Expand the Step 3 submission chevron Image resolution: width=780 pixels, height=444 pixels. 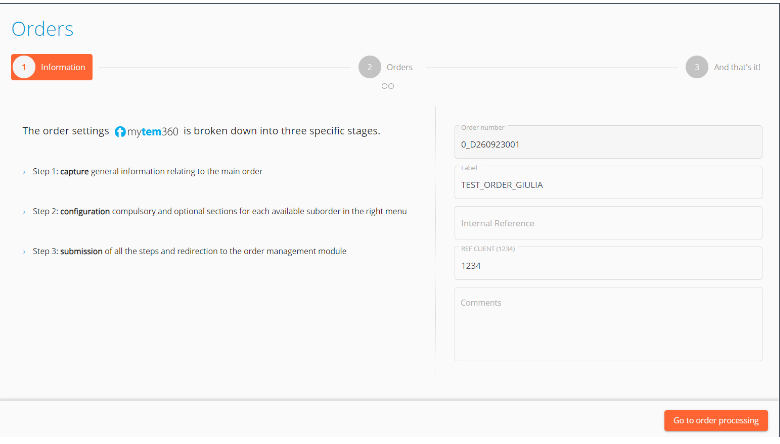24,252
